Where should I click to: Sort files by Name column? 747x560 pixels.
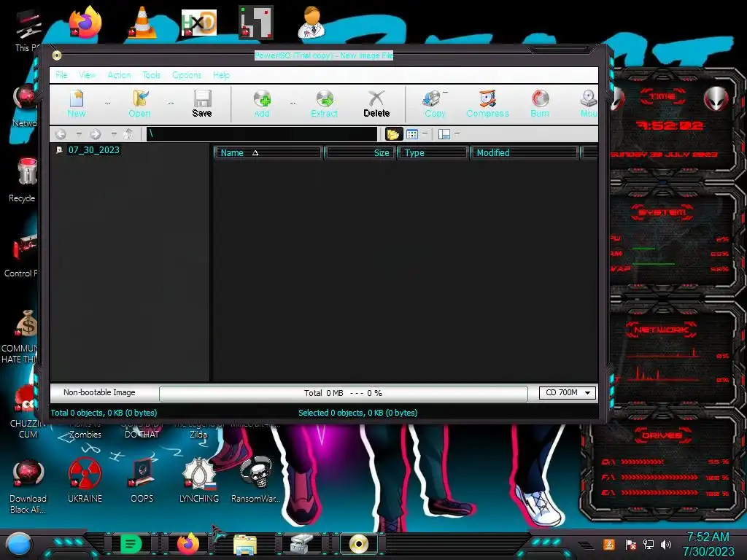[268, 153]
